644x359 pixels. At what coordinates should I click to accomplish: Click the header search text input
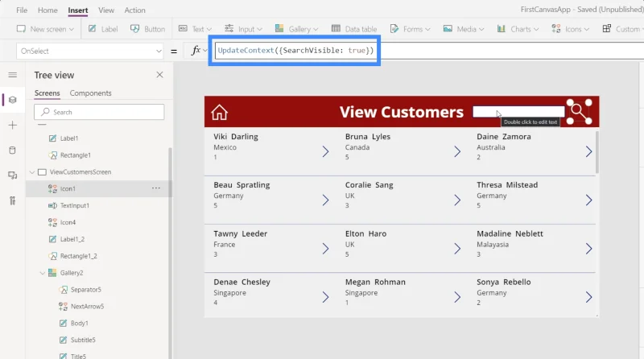tap(518, 111)
